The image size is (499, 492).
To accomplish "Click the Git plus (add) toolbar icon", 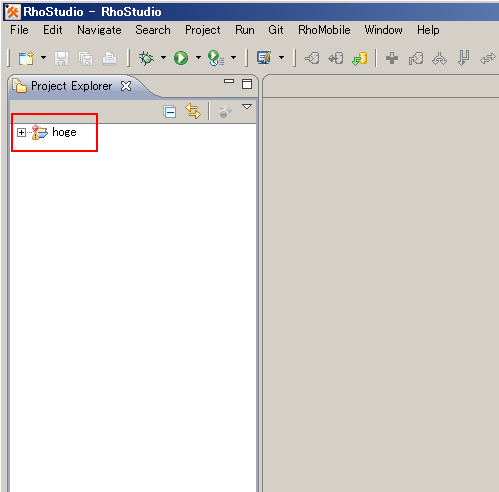I will (392, 58).
